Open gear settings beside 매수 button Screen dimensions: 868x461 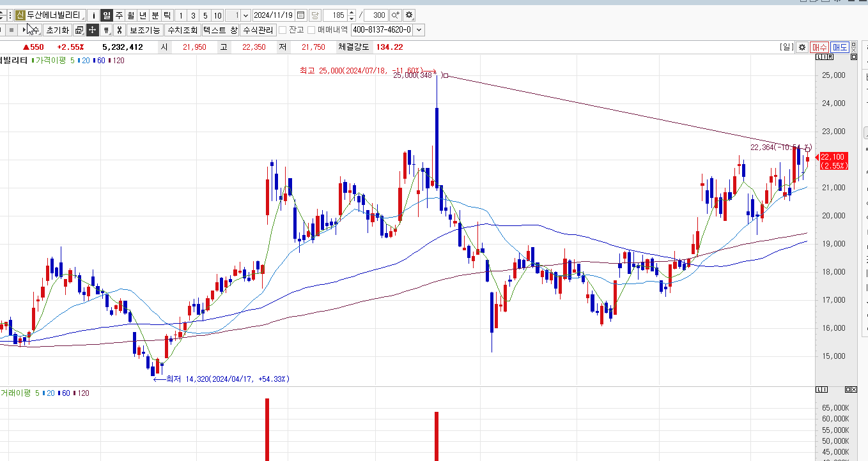802,47
